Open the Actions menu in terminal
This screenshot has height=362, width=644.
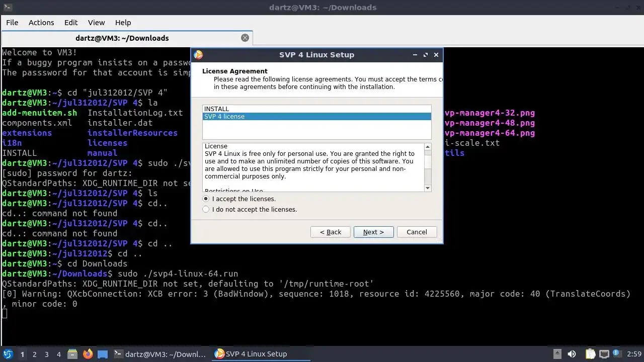(41, 22)
